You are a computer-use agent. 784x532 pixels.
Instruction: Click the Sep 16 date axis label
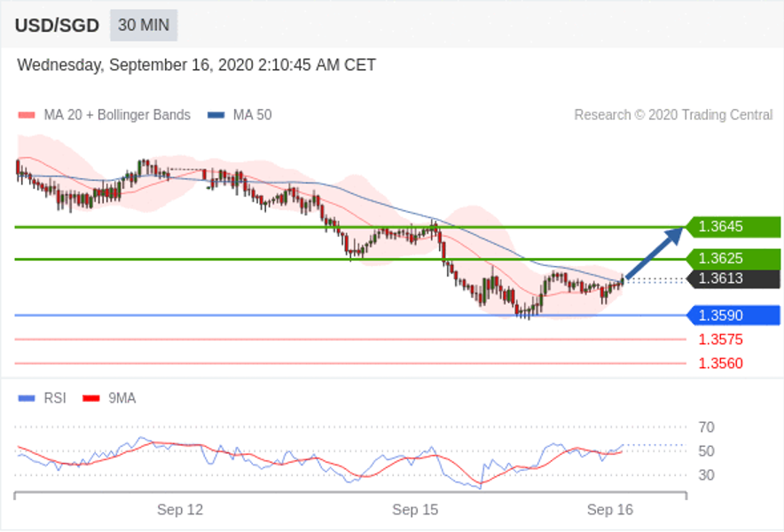click(610, 510)
